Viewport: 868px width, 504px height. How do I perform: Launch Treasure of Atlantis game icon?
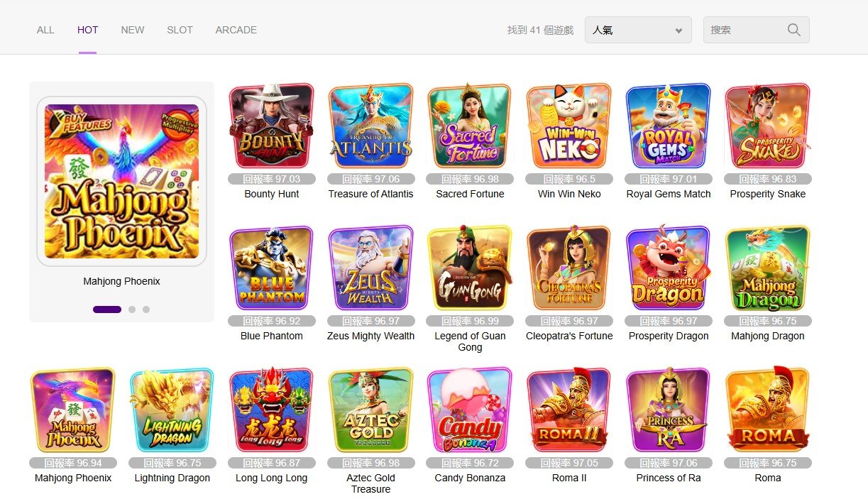click(370, 126)
